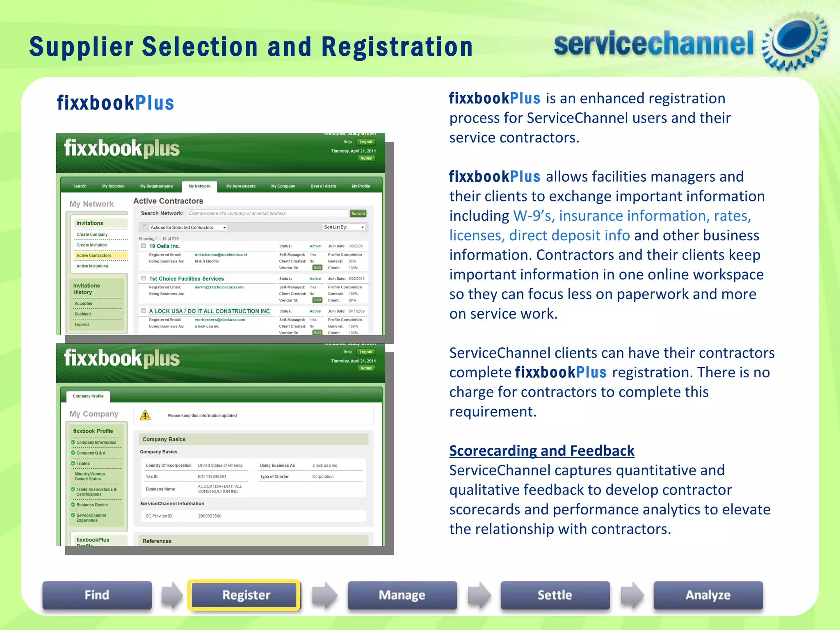This screenshot has width=840, height=630.
Task: Tick the select-all checkbox beside Actions dropdown
Action: [x=145, y=227]
